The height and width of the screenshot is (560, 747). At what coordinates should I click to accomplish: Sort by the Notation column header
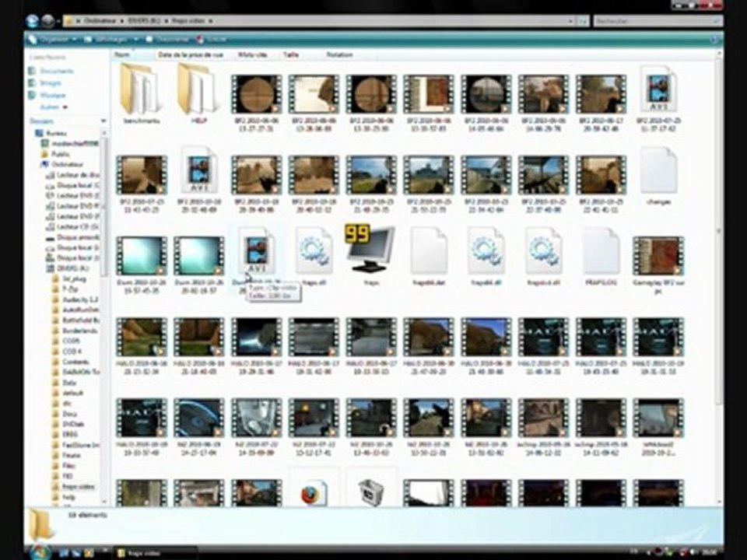(x=339, y=54)
